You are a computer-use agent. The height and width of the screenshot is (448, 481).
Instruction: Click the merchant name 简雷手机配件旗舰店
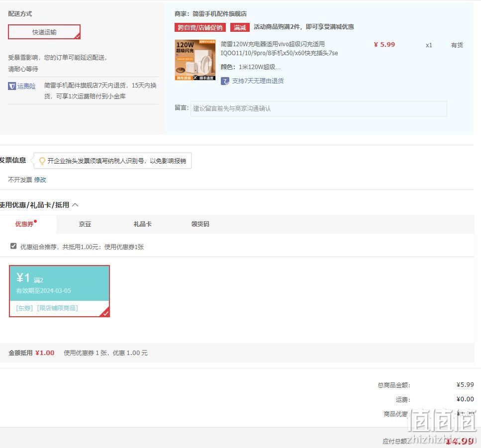(220, 14)
